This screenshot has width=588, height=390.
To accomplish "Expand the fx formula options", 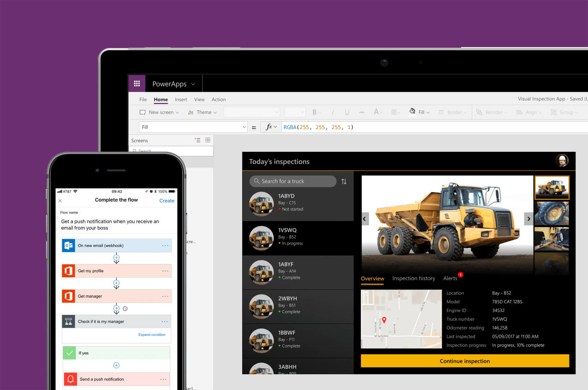I will (x=271, y=127).
